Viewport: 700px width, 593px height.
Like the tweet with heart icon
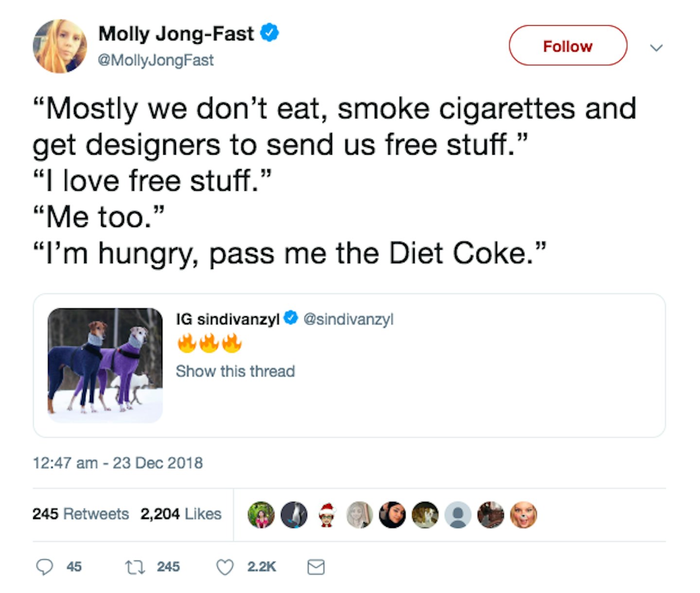point(225,567)
